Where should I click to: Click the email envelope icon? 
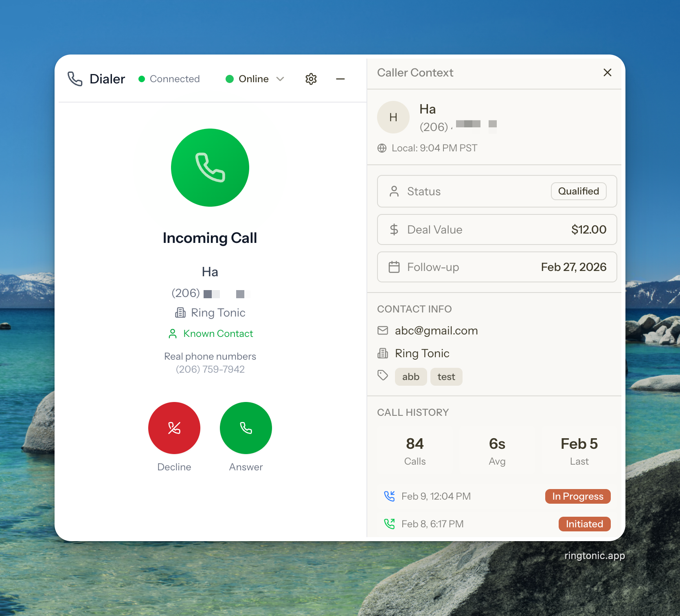point(383,330)
